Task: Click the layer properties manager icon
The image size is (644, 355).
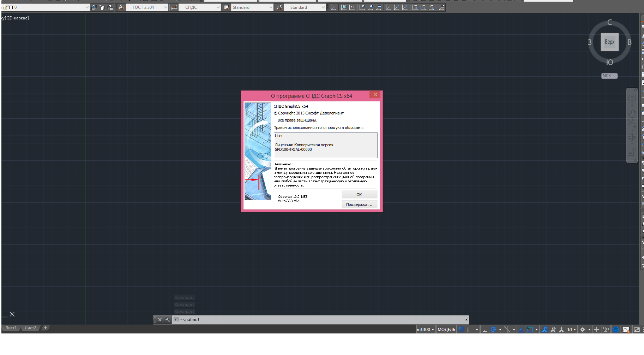Action: click(94, 7)
